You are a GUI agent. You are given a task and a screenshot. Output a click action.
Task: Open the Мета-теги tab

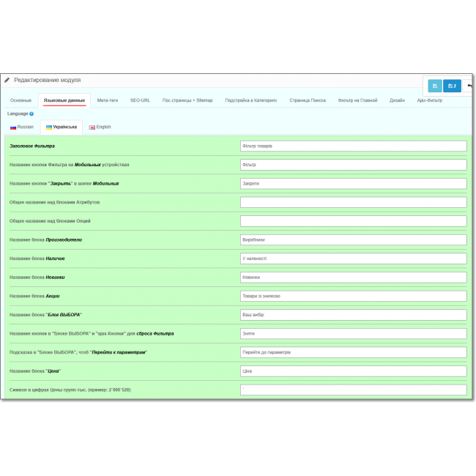[x=108, y=100]
